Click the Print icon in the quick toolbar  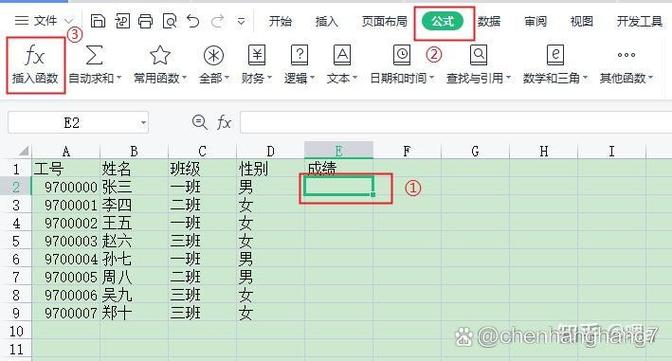click(x=145, y=21)
